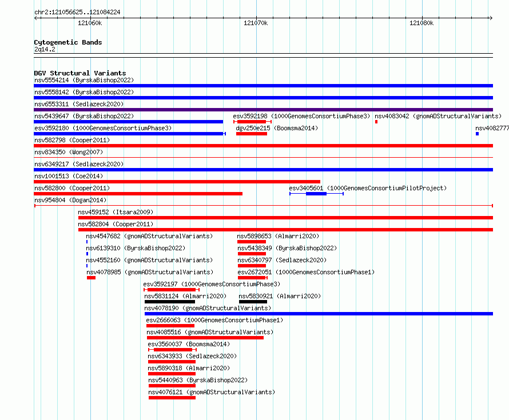
Task: Click the esv3592198 red variant glyph
Action: tap(253, 122)
